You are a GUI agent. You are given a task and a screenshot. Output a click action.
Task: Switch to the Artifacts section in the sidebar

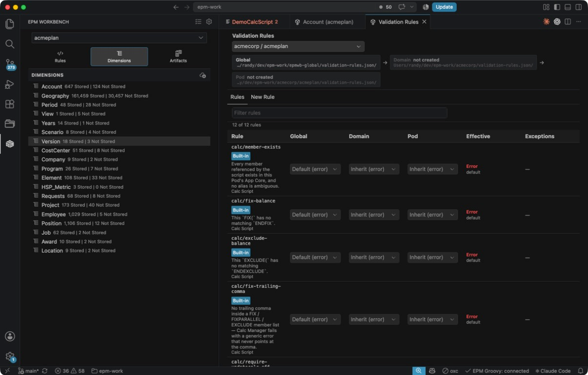point(178,57)
